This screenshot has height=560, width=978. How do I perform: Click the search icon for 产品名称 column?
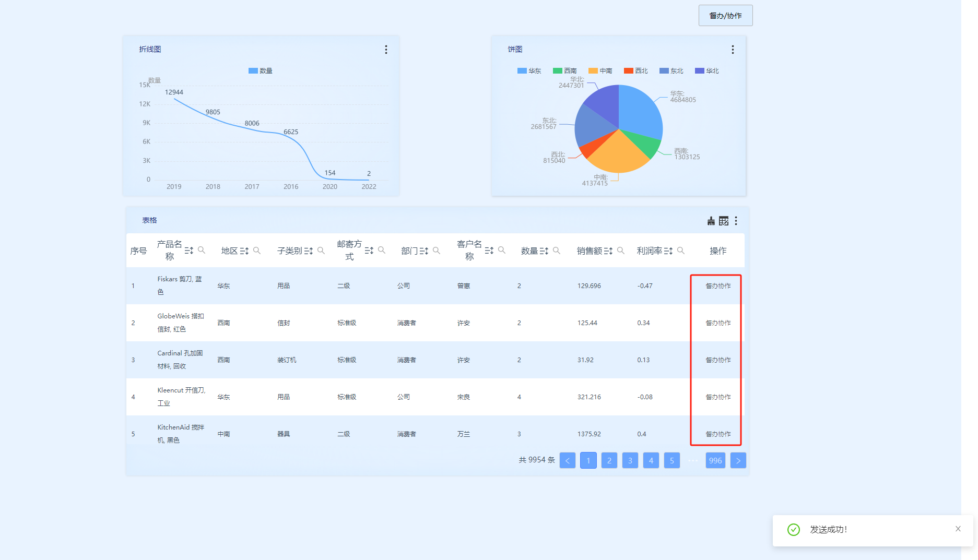pyautogui.click(x=202, y=251)
